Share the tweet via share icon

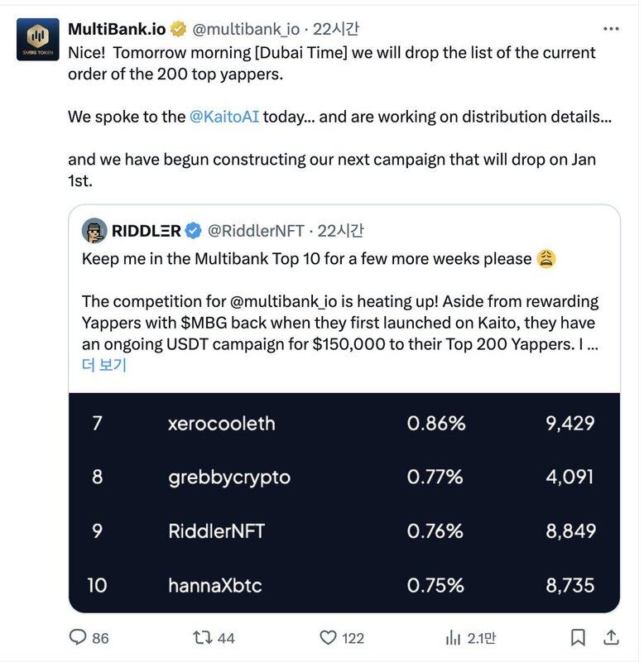611,637
